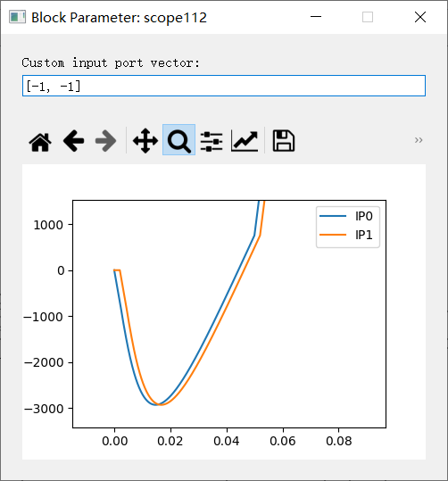Go forward to the next plot view
Screen dimensions: 448x481
(106, 141)
